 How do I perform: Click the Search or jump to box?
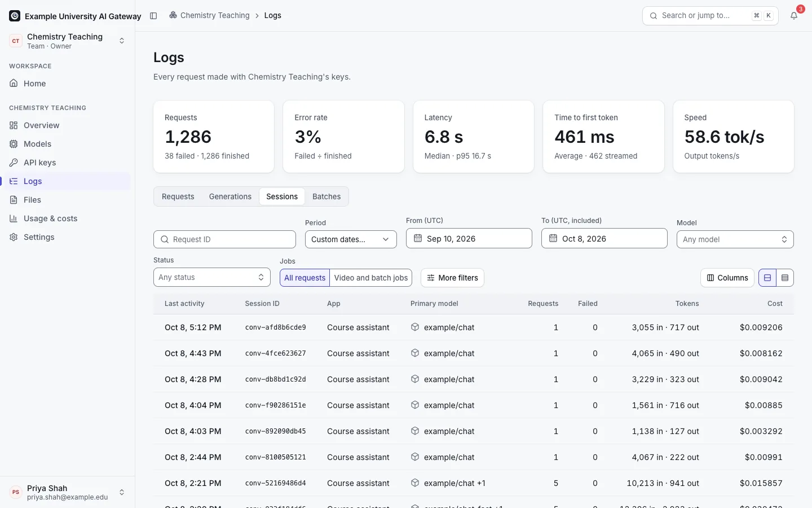tap(710, 16)
